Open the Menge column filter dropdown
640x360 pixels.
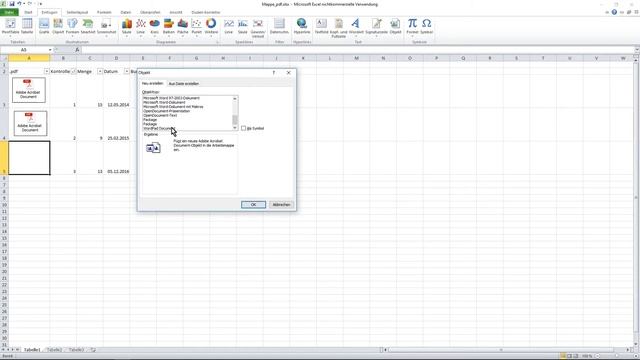pos(100,71)
